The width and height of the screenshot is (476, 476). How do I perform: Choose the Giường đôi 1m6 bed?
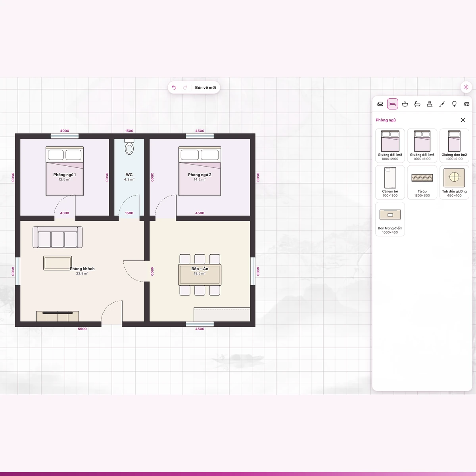coord(422,146)
